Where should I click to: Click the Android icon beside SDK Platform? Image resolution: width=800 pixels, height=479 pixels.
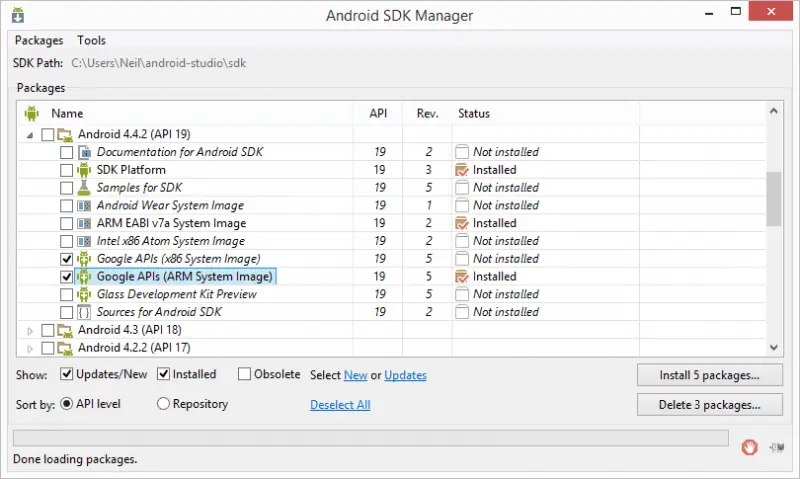[x=84, y=170]
